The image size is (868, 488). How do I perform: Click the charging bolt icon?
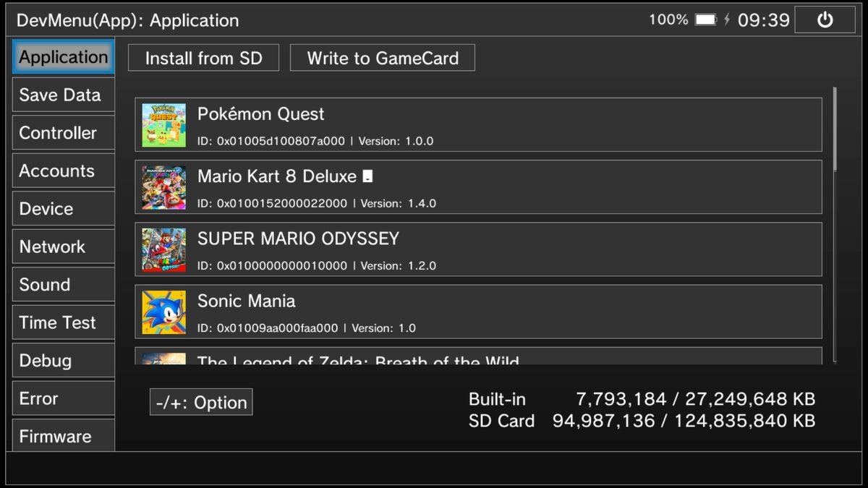726,20
